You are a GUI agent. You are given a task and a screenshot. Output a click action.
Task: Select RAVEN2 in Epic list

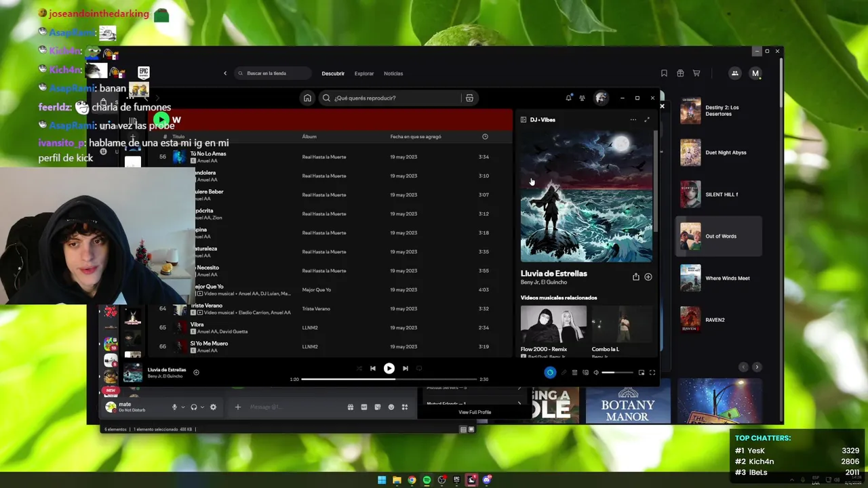coord(719,320)
